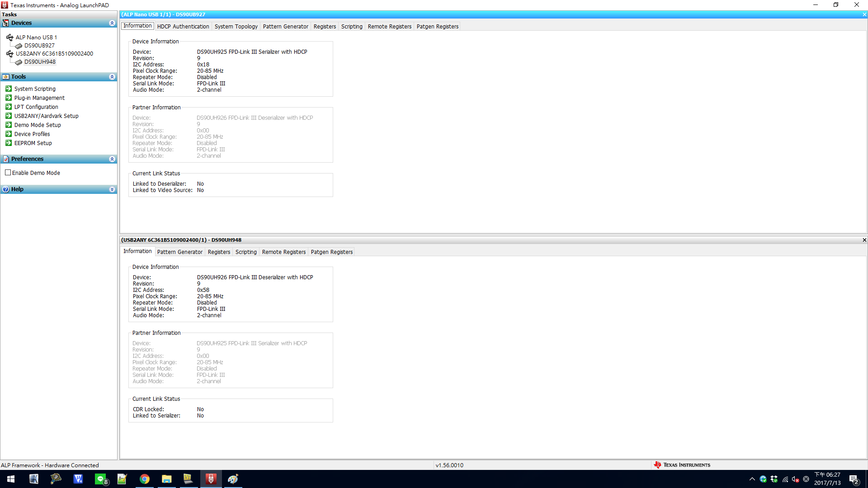This screenshot has height=488, width=868.
Task: Click the green arrow icon for USB2ANY/Aardvark Setup
Action: point(9,116)
